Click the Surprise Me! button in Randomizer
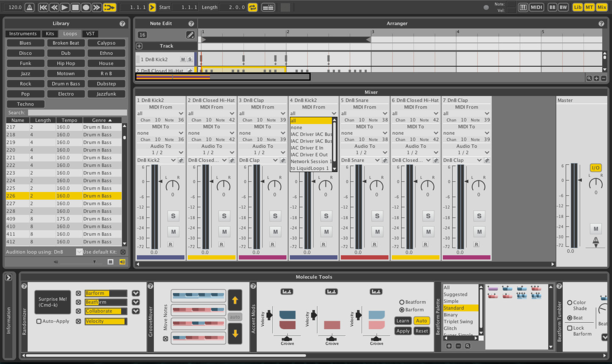The width and height of the screenshot is (612, 364). tap(52, 302)
